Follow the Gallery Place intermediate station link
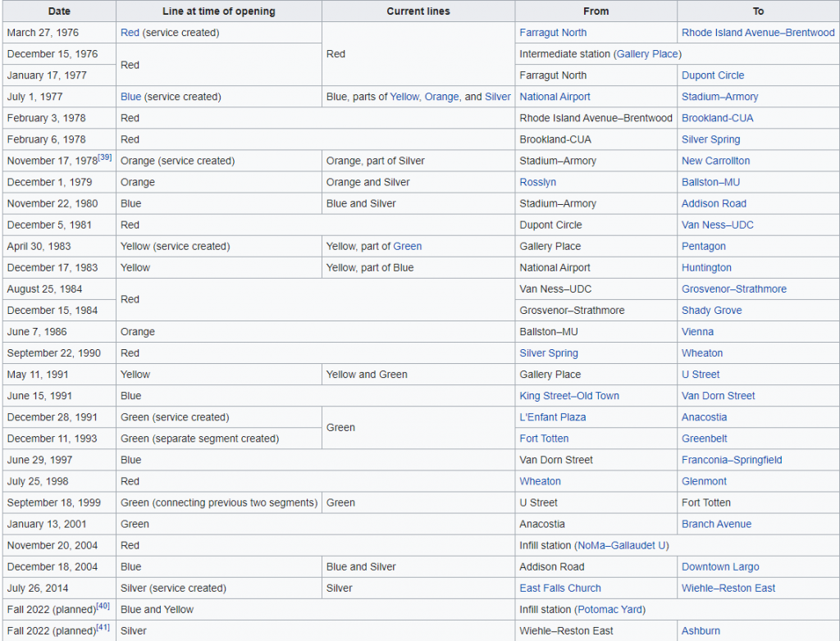Image resolution: width=840 pixels, height=641 pixels. coord(647,54)
